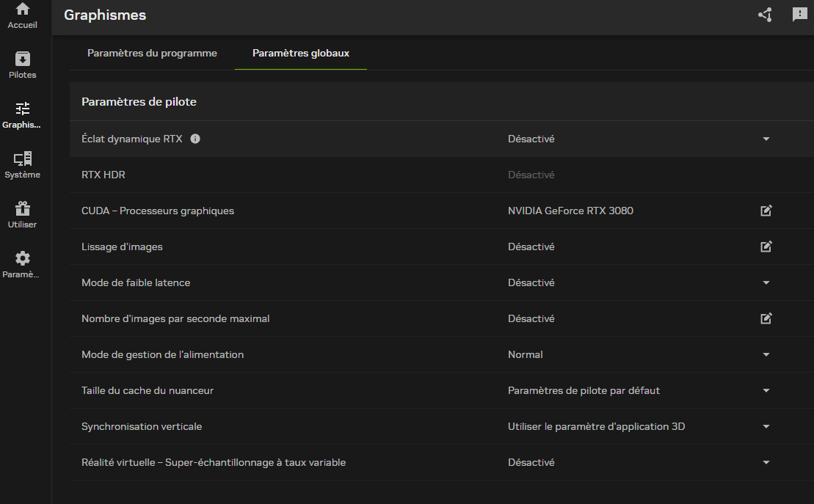Switch to Paramètres du programme tab
The image size is (814, 504).
point(152,54)
